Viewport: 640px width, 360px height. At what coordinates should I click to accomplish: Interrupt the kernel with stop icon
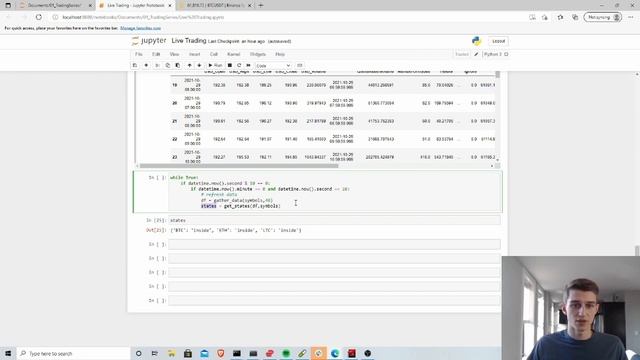230,65
